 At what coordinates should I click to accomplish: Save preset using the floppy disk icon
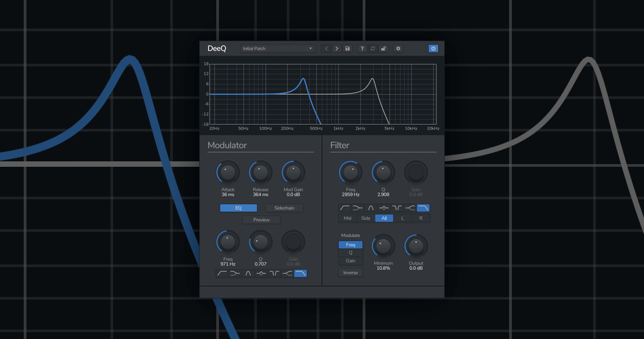[348, 49]
